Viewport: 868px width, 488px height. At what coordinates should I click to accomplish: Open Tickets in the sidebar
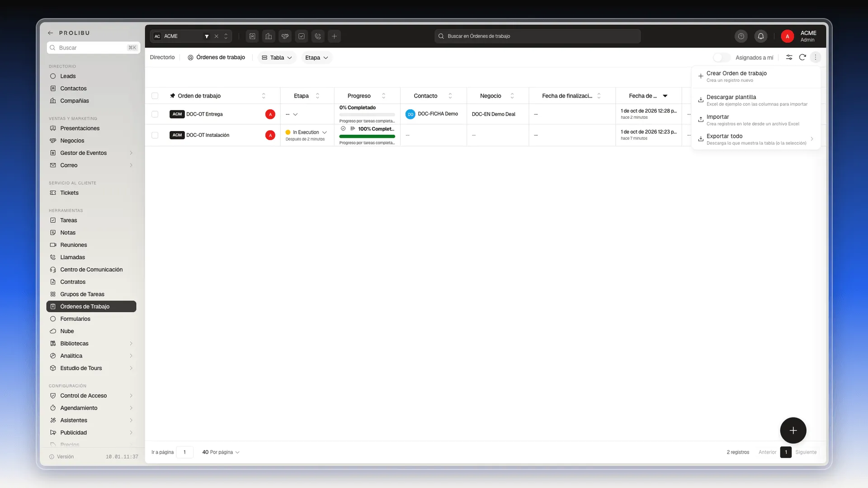click(x=91, y=193)
